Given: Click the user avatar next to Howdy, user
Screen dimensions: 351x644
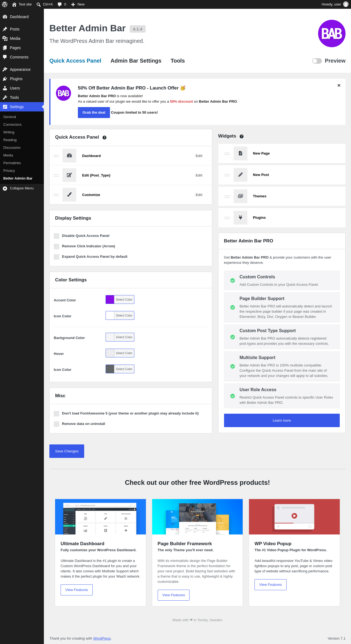Looking at the screenshot, I should (x=346, y=4).
